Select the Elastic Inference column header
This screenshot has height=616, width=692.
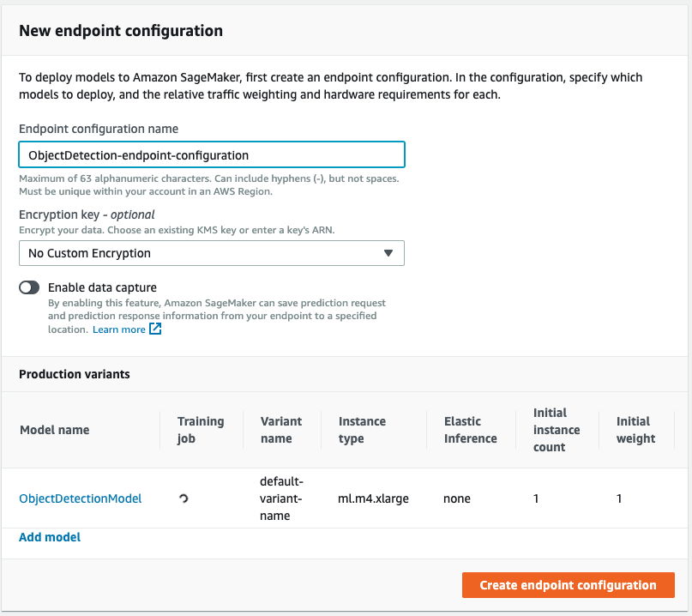pyautogui.click(x=470, y=430)
